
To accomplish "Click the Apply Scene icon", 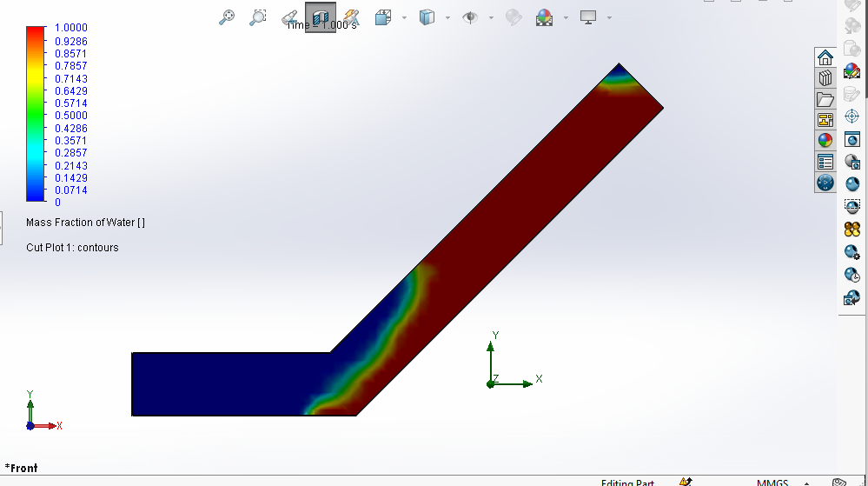I will 545,17.
